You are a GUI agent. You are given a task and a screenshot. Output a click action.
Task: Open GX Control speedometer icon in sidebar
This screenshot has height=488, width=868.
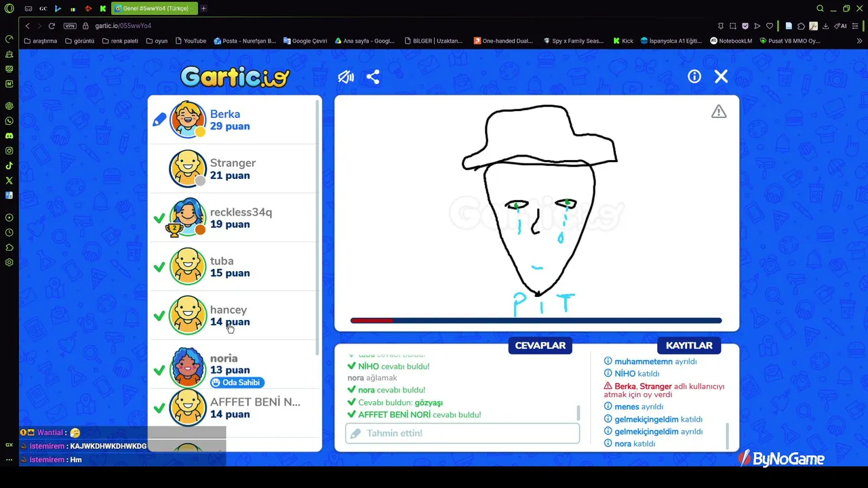[9, 39]
